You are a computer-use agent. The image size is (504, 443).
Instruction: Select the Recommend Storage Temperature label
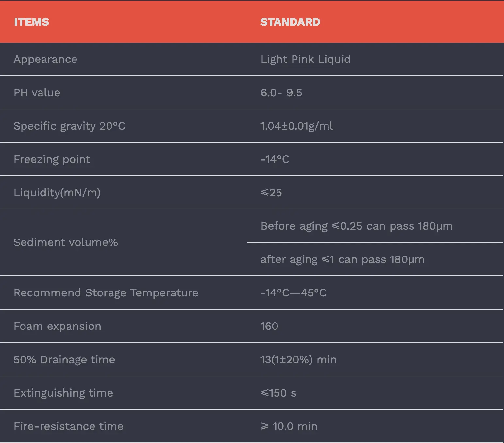pos(106,293)
